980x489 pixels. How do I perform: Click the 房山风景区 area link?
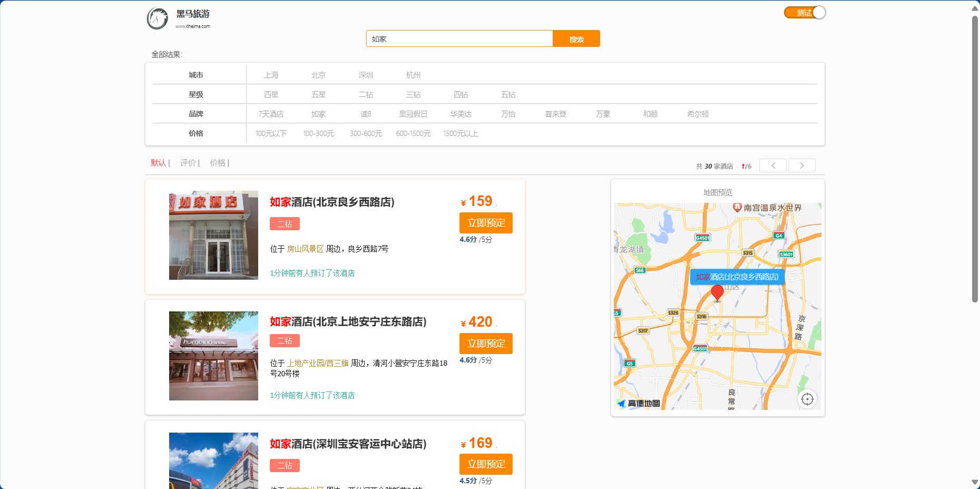(306, 249)
